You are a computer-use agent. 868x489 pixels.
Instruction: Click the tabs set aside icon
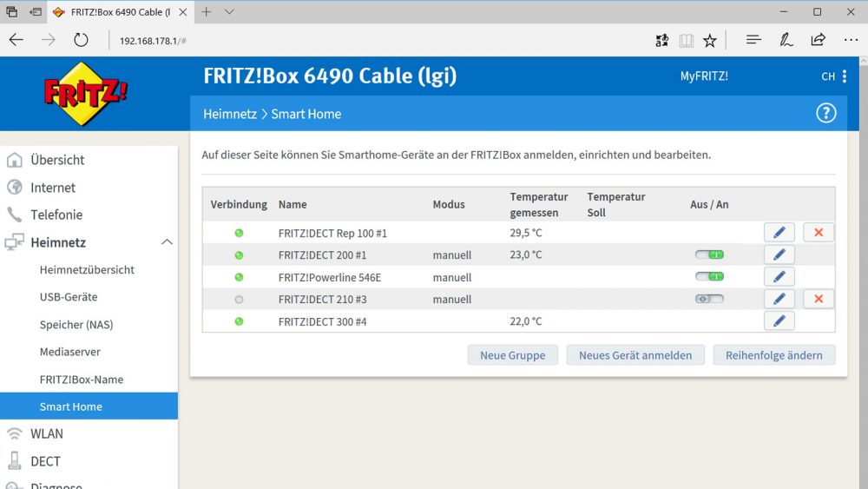click(x=11, y=11)
